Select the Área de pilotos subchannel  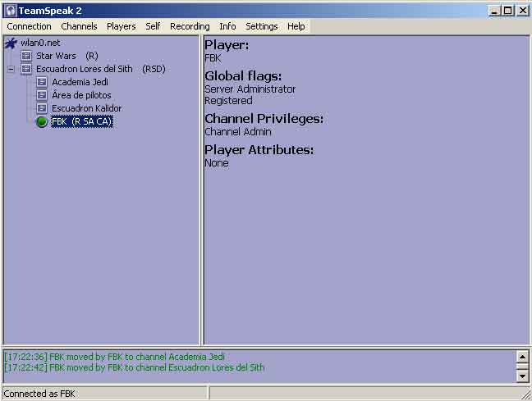tap(81, 95)
